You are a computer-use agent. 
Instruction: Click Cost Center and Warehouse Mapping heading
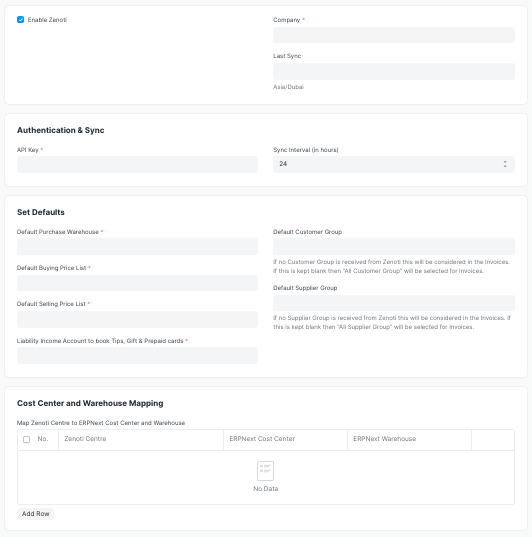point(90,403)
